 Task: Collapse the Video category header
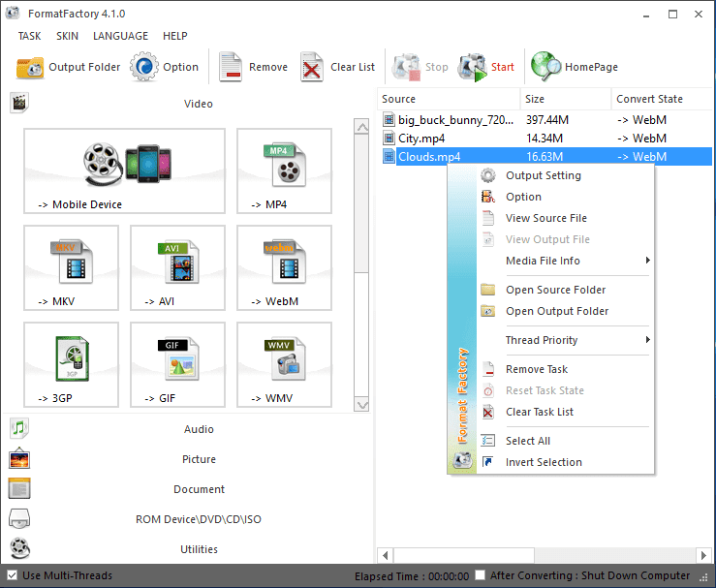199,104
